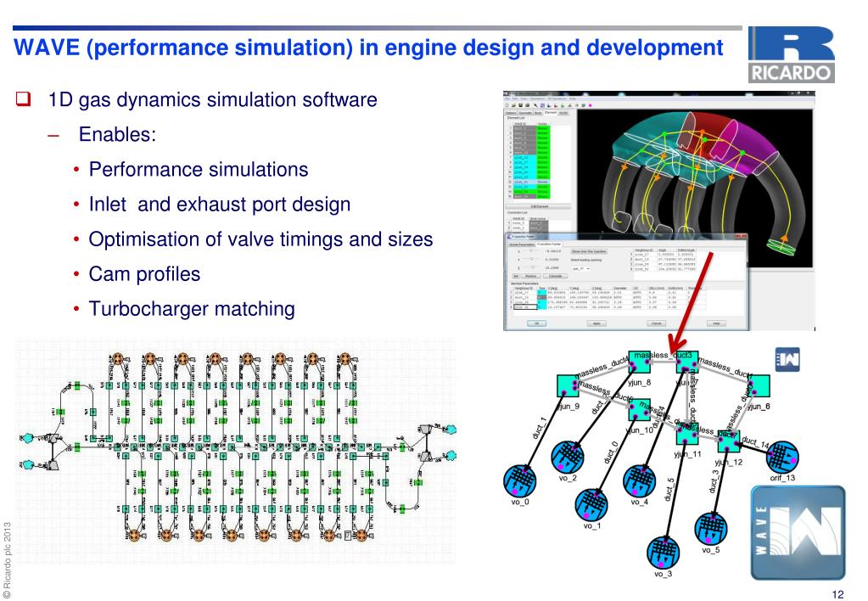The image size is (868, 601).
Task: Select the duct_5 label
Action: [x=669, y=490]
